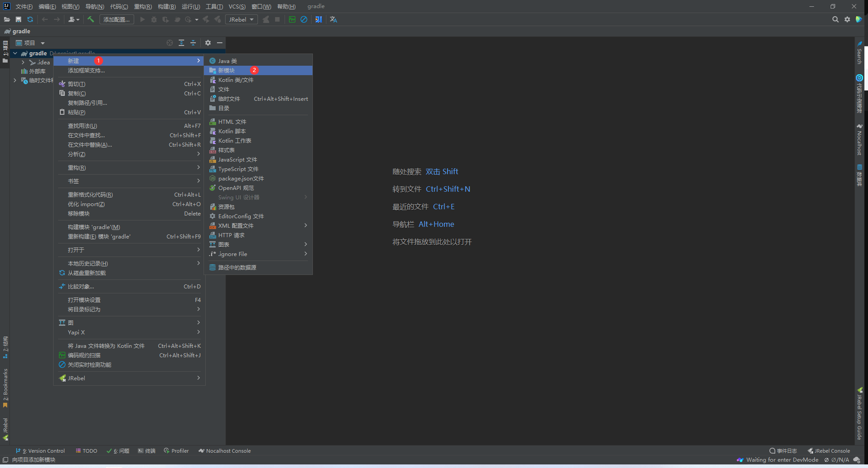The image size is (868, 468).
Task: Choose 添加框架支持... in context menu
Action: 129,70
